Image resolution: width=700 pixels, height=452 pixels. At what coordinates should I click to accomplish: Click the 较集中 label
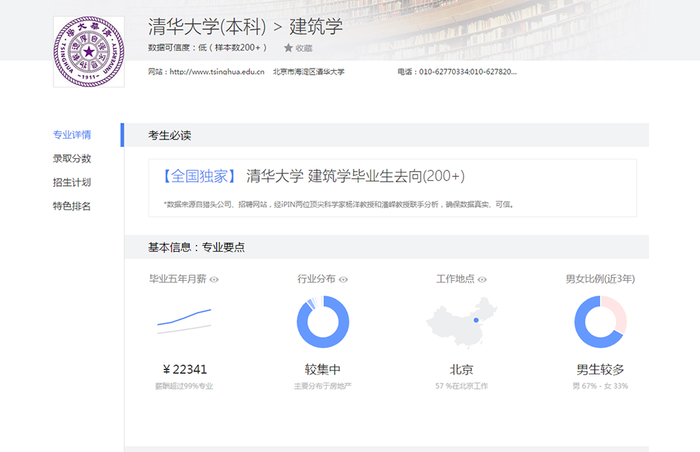[x=323, y=370]
